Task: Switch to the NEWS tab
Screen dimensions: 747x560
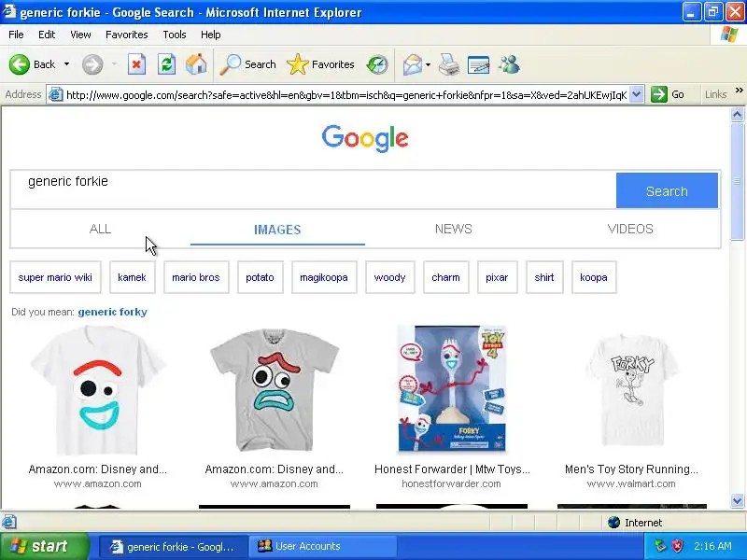Action: (454, 229)
